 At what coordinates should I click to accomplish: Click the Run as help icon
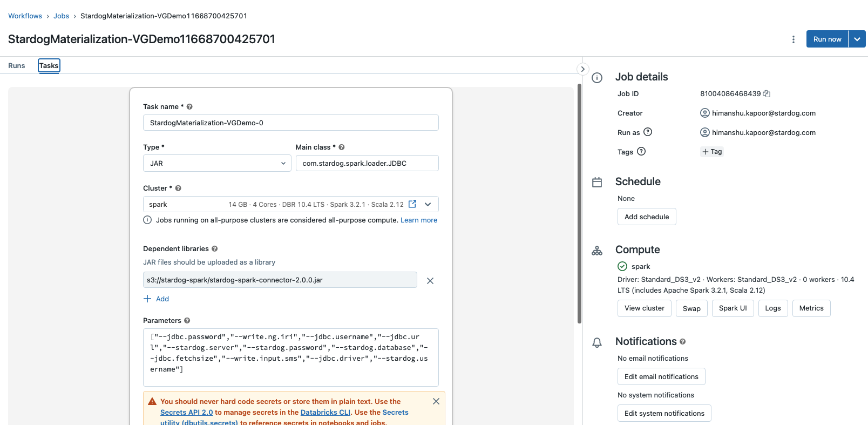click(648, 132)
